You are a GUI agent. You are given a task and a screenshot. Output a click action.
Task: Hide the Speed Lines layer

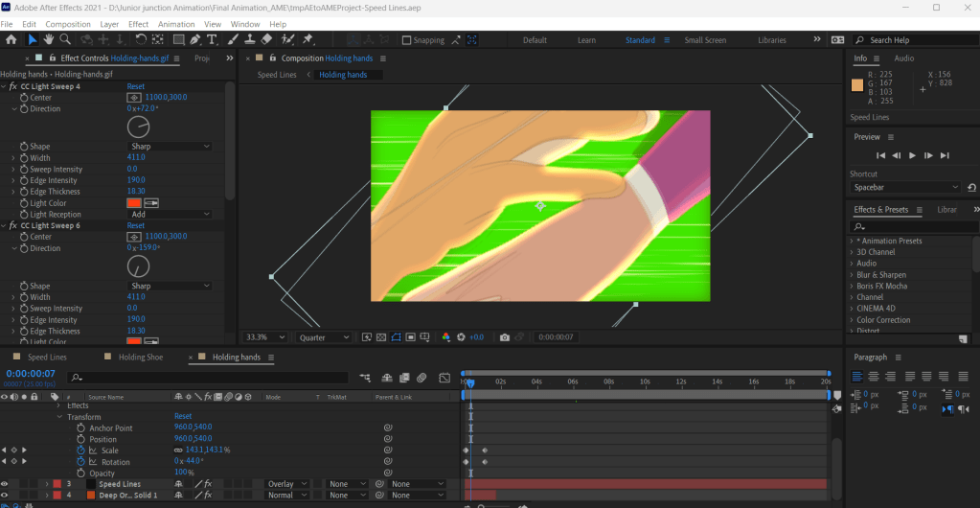tap(6, 484)
